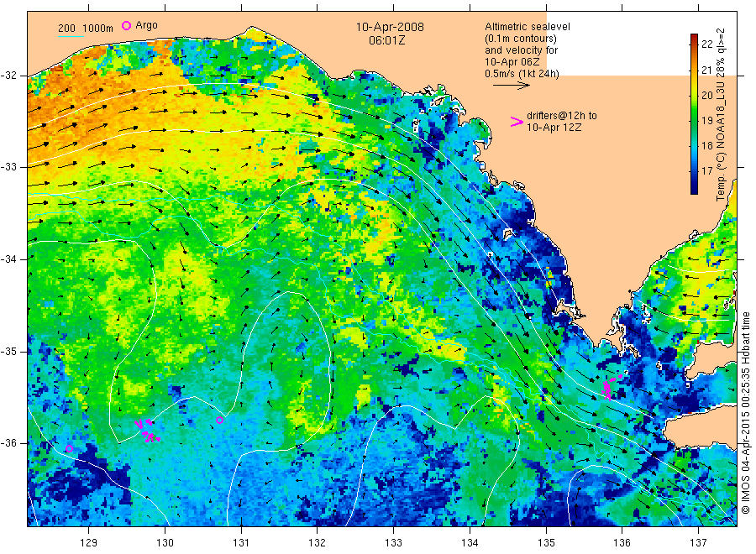Click the longitude label '130'
Screen dimensions: 756x554
click(x=165, y=543)
